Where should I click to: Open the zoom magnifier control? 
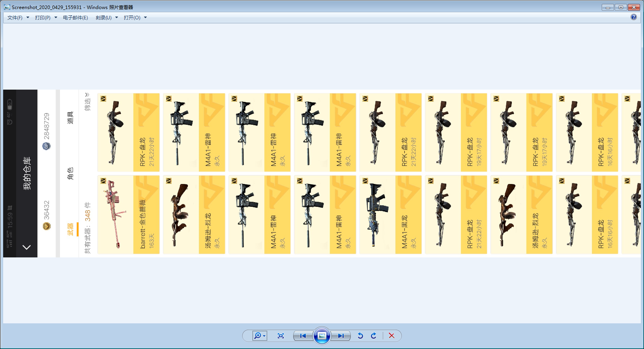tap(259, 336)
